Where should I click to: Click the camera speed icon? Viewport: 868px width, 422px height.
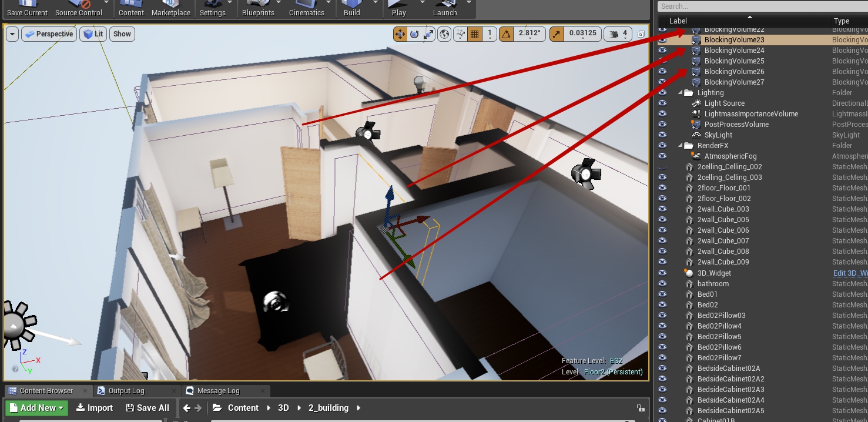(614, 34)
